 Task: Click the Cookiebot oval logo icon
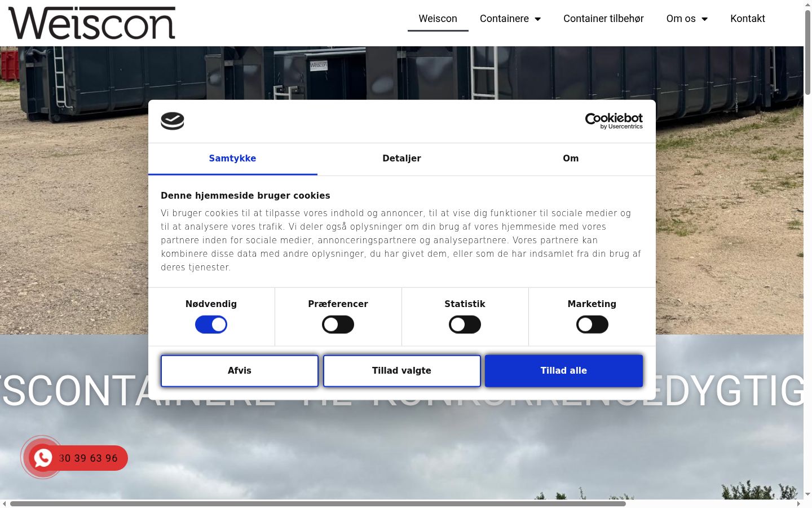pos(173,121)
